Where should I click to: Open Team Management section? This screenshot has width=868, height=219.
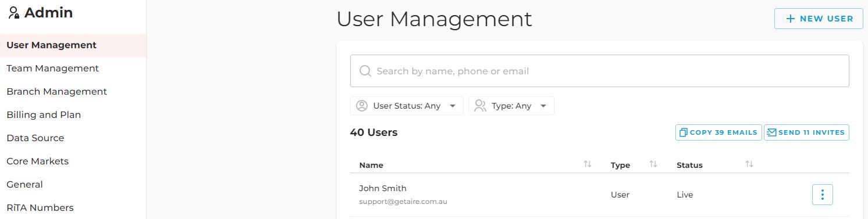pyautogui.click(x=73, y=69)
